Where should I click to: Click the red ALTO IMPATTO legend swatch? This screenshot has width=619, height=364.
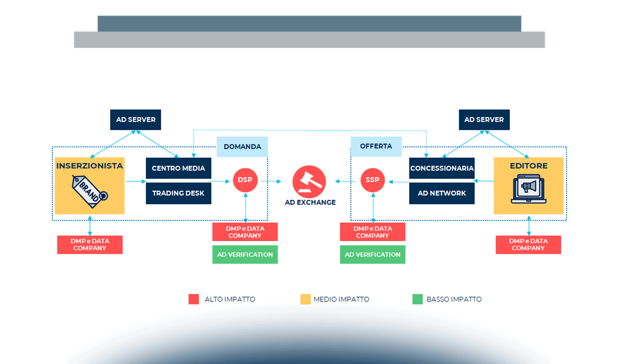[194, 299]
